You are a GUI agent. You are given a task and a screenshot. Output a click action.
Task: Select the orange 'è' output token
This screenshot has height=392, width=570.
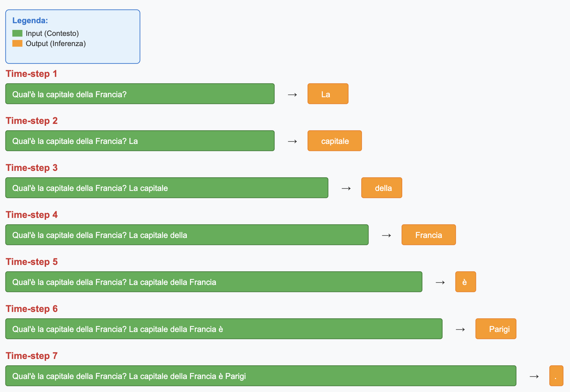point(465,282)
